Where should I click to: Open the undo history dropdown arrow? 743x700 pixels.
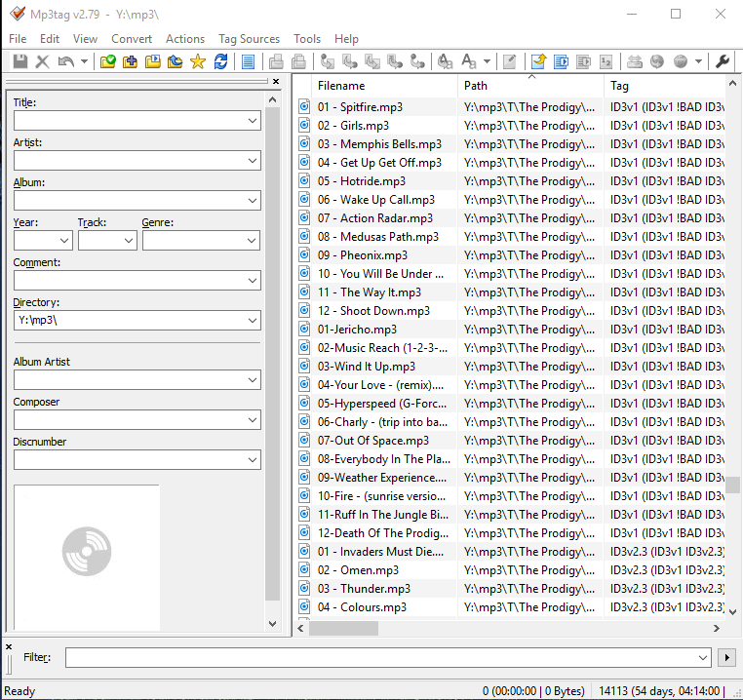pyautogui.click(x=85, y=61)
